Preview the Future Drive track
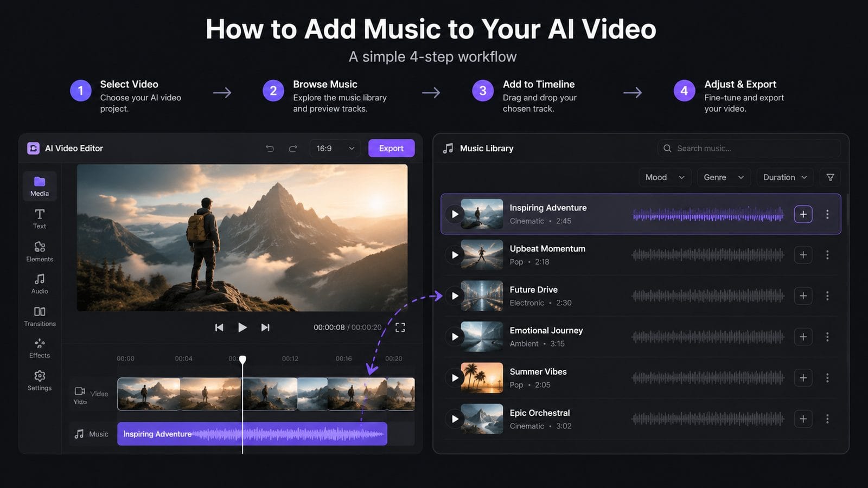 click(x=455, y=296)
